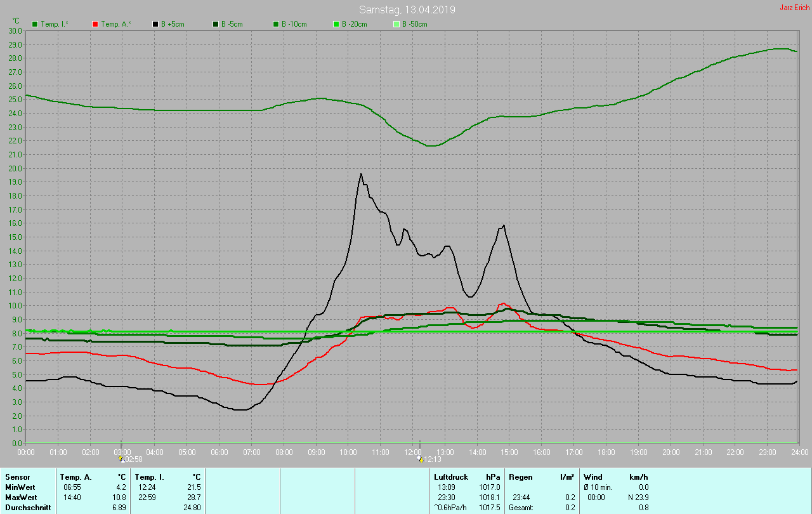
Task: Click the 'km/h' wind unit header
Action: (x=638, y=477)
